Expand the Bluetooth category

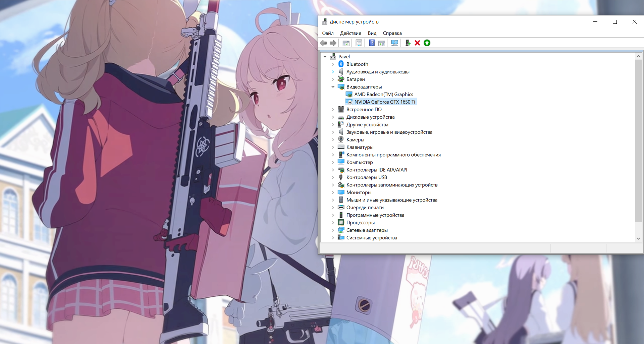[333, 64]
